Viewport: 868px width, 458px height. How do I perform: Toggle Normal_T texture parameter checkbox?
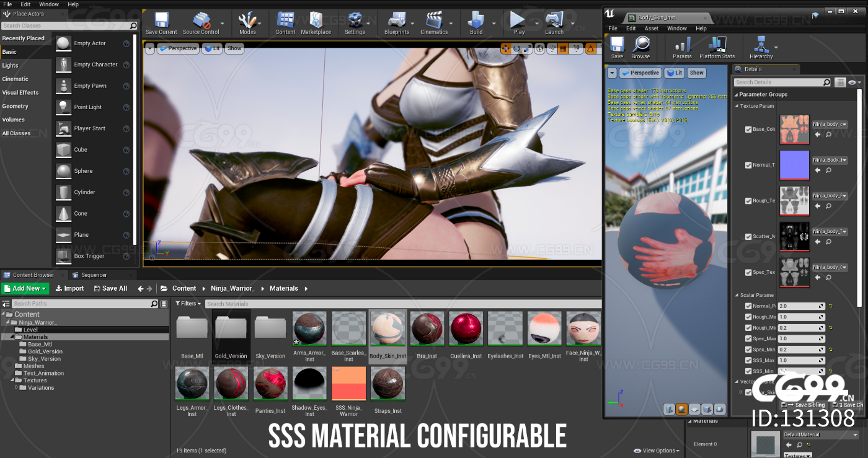coord(748,165)
